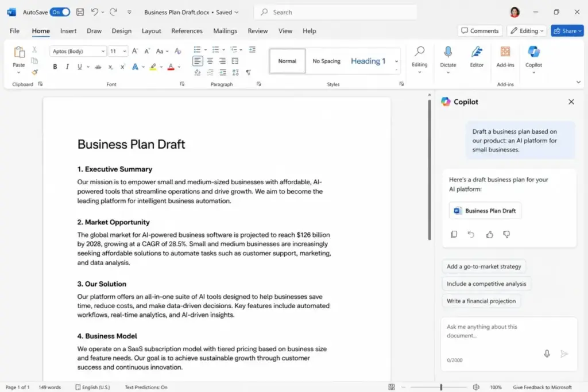The height and width of the screenshot is (392, 588).
Task: Close the Copilot pane
Action: [x=571, y=102]
